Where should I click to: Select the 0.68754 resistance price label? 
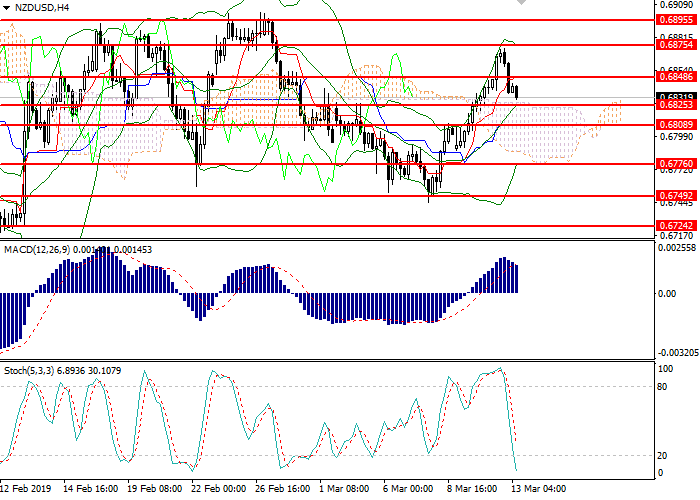pyautogui.click(x=674, y=45)
